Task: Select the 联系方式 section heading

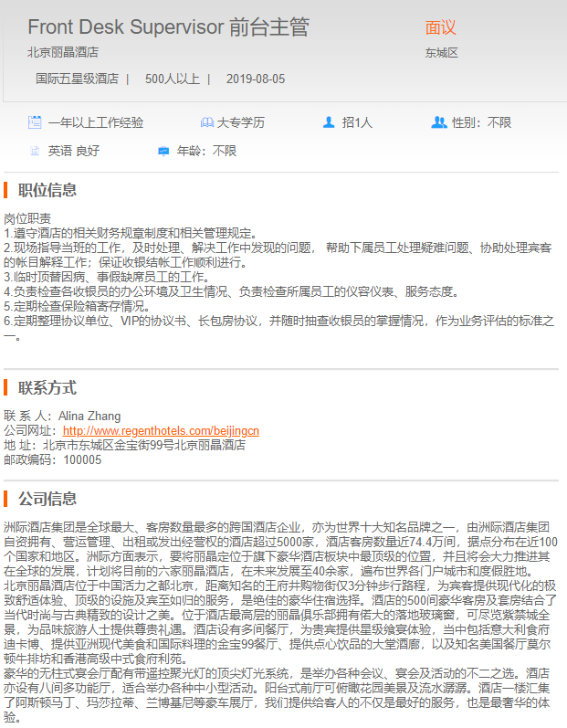Action: (x=47, y=387)
